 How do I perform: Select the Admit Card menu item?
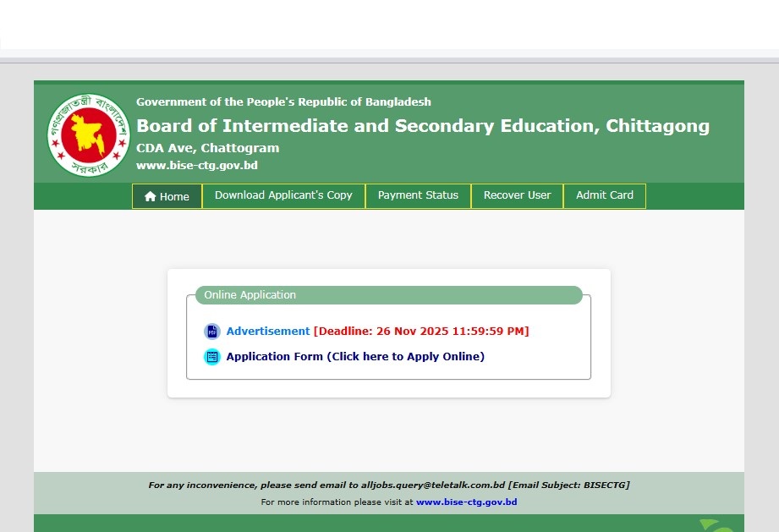[x=604, y=195]
